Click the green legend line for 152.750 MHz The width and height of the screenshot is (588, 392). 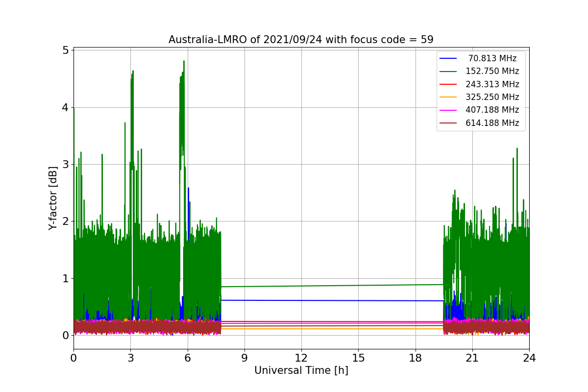[x=448, y=72]
